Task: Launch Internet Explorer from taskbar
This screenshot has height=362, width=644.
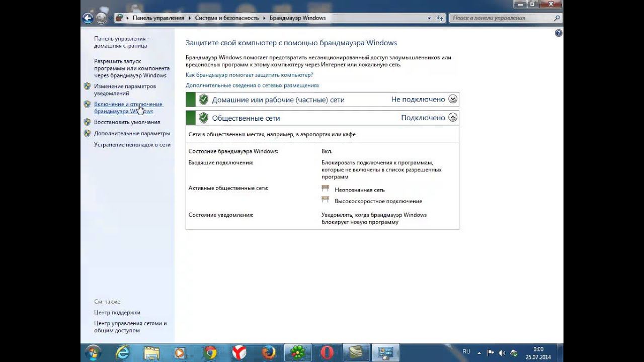Action: [122, 352]
